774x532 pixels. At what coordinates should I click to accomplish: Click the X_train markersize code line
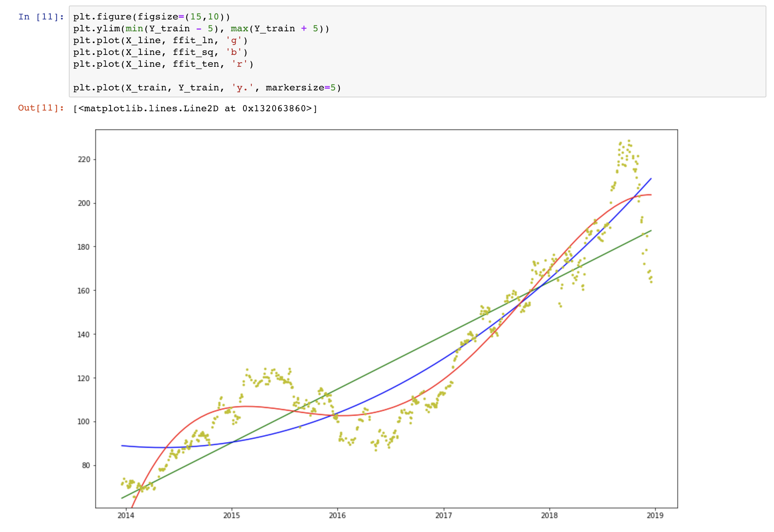click(x=207, y=88)
